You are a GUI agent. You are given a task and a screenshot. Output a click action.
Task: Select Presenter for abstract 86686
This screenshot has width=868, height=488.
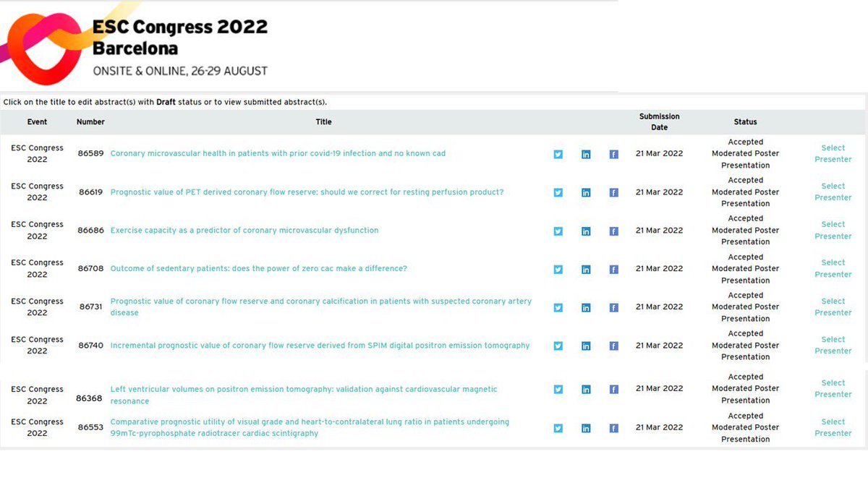pos(833,230)
